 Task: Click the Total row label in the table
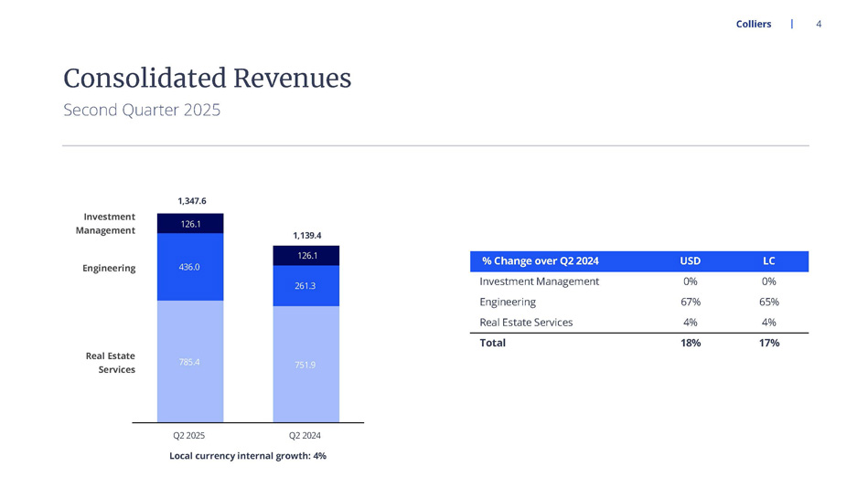(x=492, y=343)
